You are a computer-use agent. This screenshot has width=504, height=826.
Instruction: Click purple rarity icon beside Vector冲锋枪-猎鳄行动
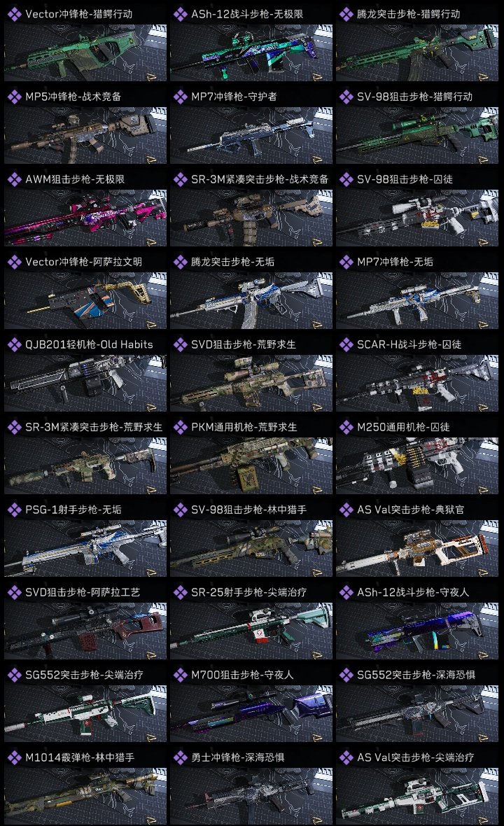14,14
